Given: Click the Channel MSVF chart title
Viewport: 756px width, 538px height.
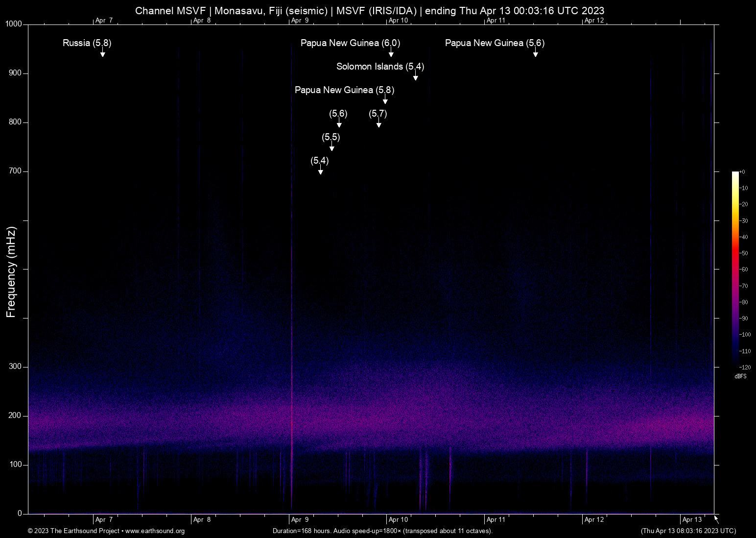Looking at the screenshot, I should coord(370,10).
